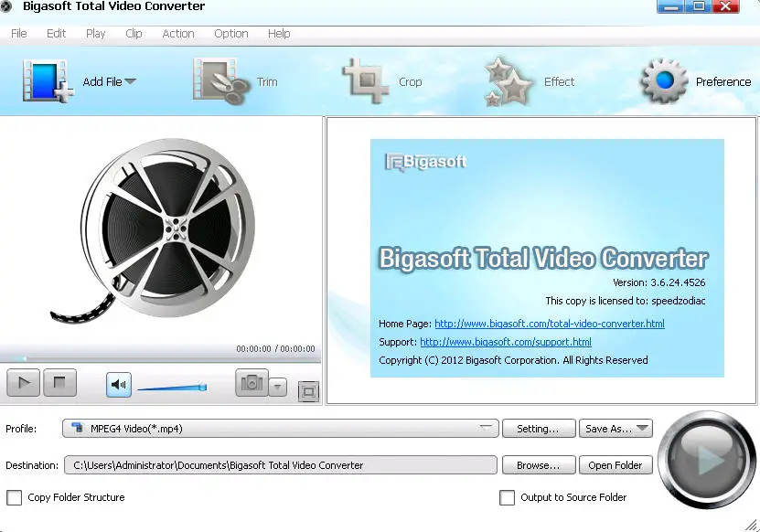
Task: Expand the Add File dropdown arrow
Action: click(131, 81)
